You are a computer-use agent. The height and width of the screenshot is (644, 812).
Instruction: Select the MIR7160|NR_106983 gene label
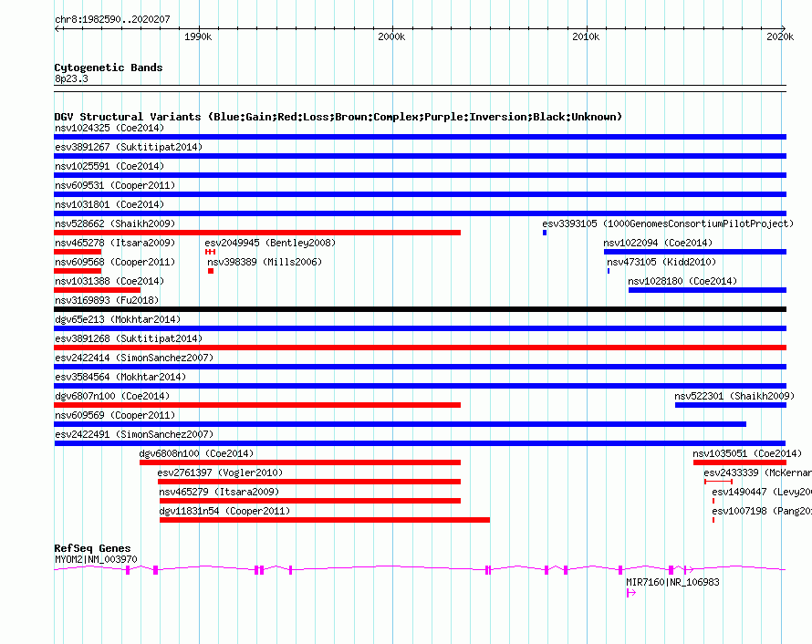pyautogui.click(x=672, y=582)
